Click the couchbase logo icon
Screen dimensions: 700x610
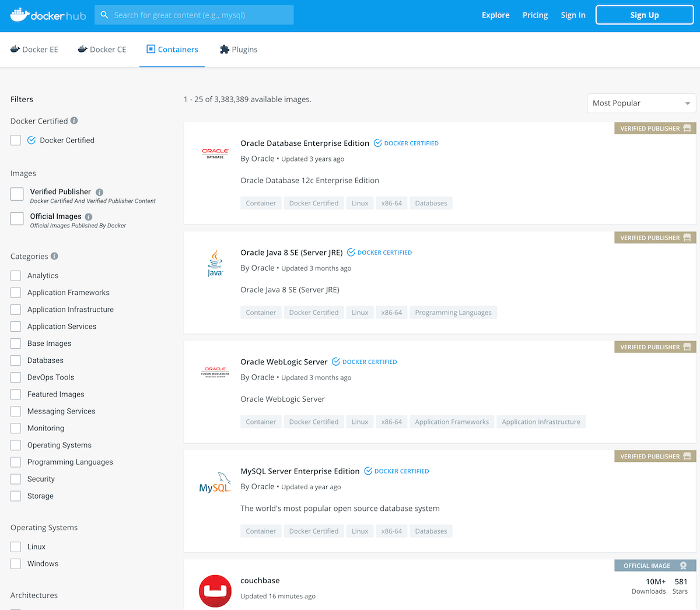215,591
